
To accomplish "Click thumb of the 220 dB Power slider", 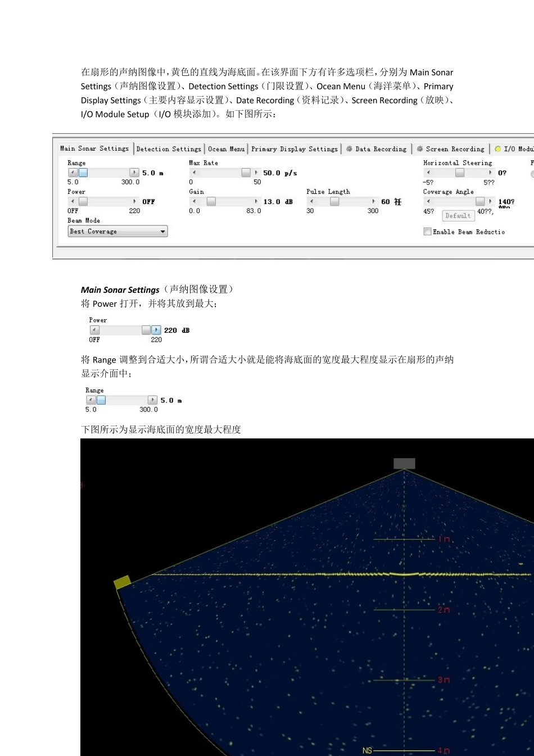I will click(146, 330).
